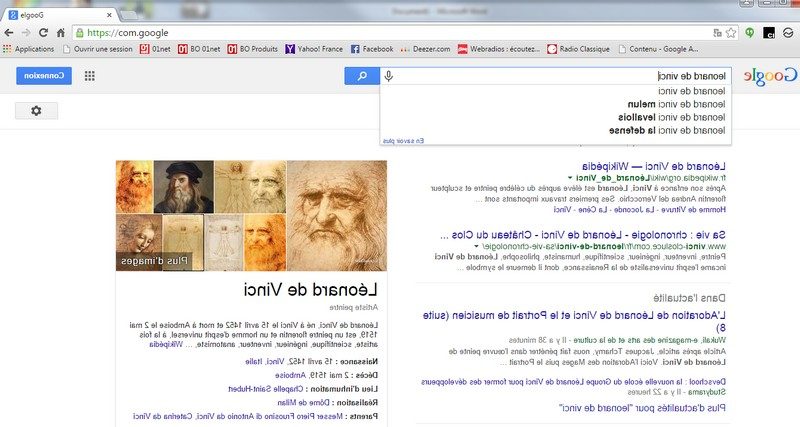Open the Radio Classique bookmark

click(579, 49)
